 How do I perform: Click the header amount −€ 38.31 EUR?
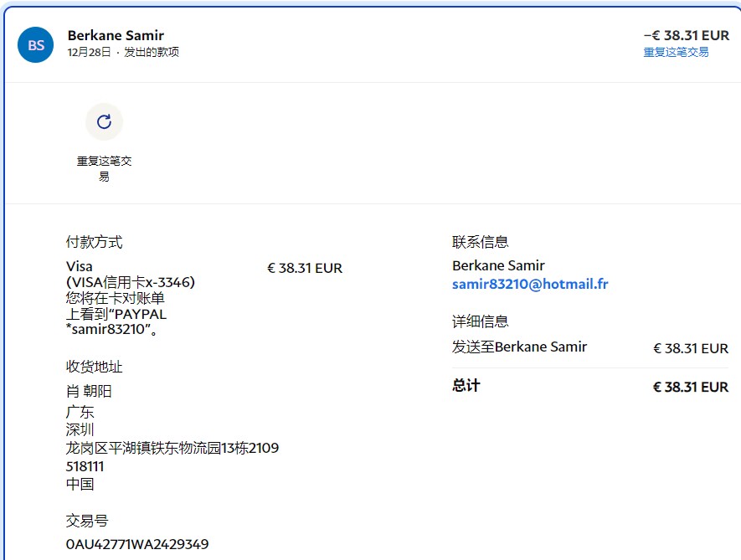point(686,35)
